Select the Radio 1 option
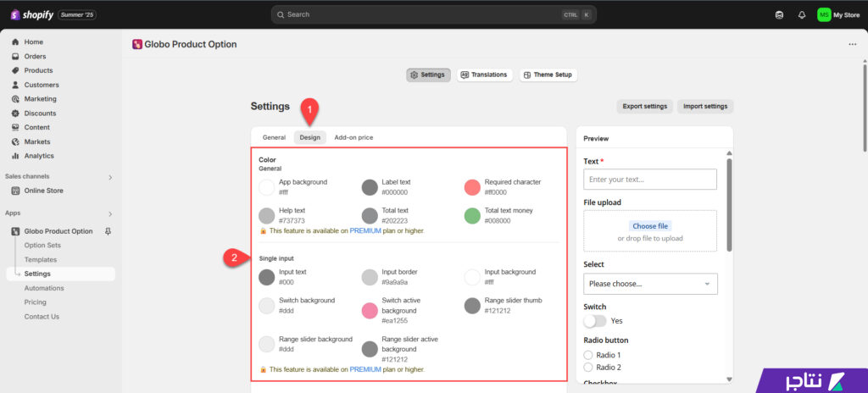 pos(588,355)
